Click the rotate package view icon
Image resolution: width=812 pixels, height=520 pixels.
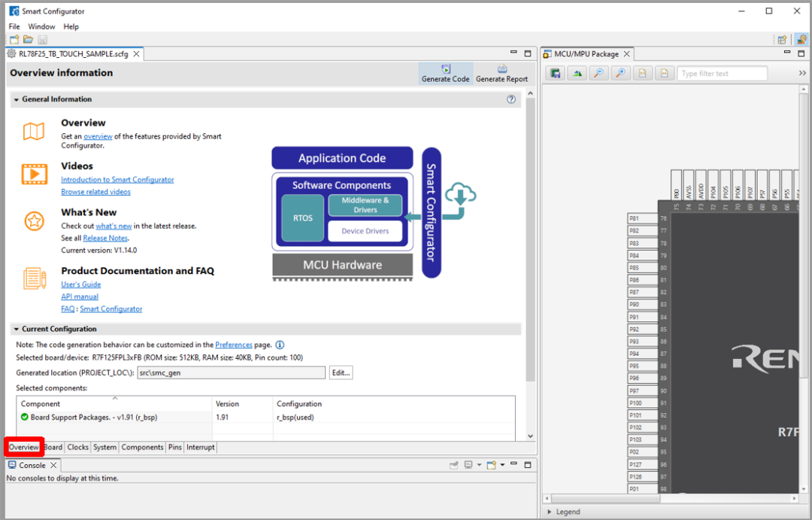coord(577,73)
